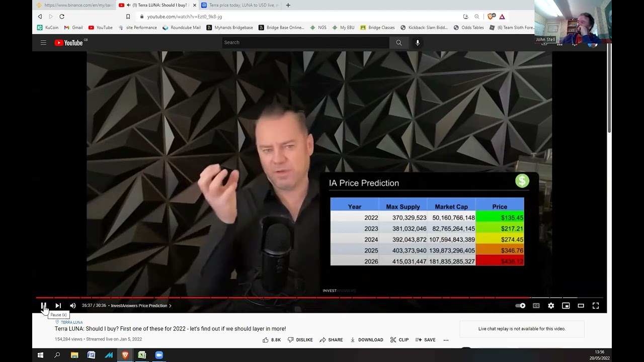This screenshot has width=644, height=362.
Task: Open the Roundcube Mail bookmark
Action: click(182, 28)
